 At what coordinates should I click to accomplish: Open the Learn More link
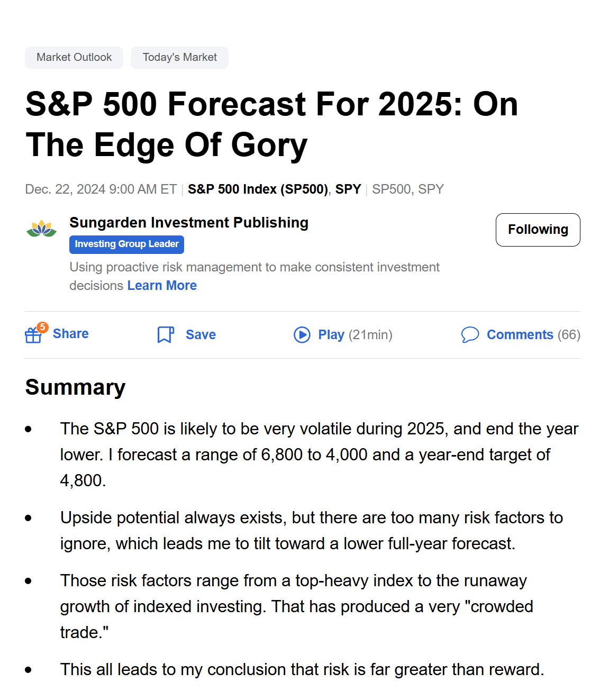coord(161,285)
